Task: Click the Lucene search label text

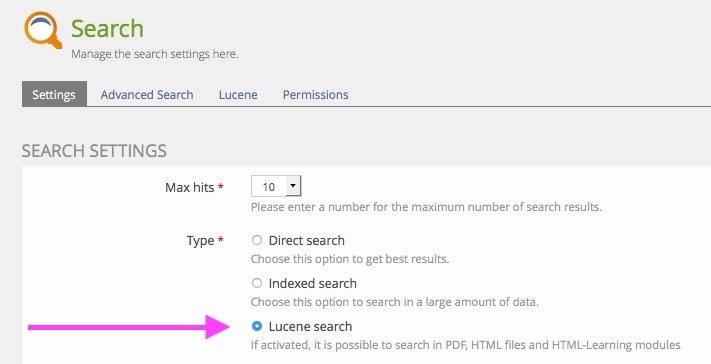Action: 310,326
